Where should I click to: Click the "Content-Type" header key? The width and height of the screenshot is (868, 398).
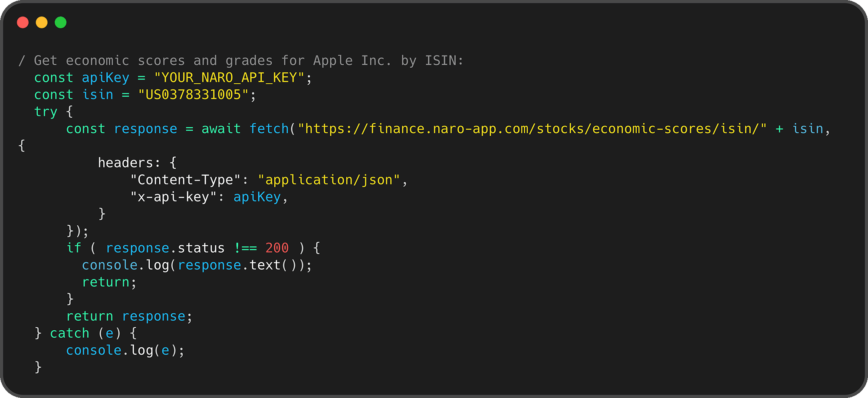[x=185, y=180]
